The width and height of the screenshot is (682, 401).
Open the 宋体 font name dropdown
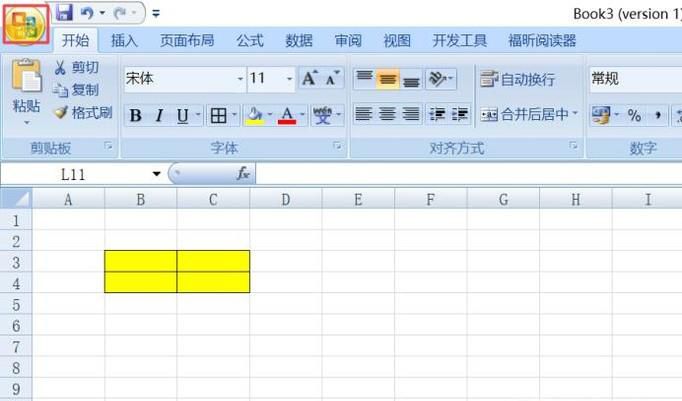(240, 79)
